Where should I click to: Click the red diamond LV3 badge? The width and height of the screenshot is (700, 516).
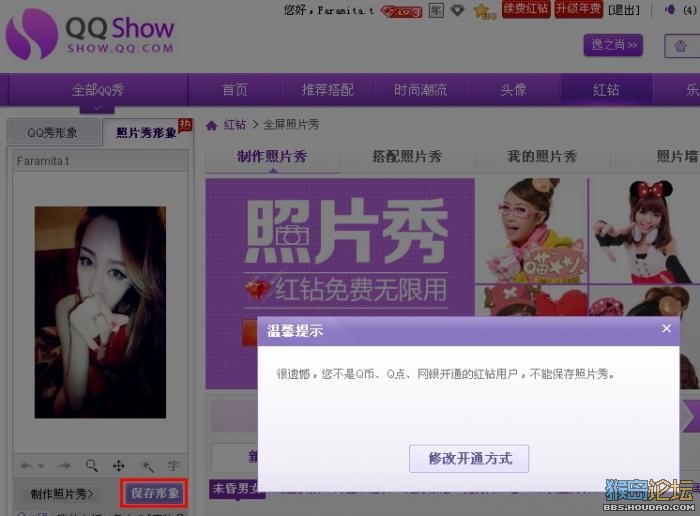coord(401,11)
